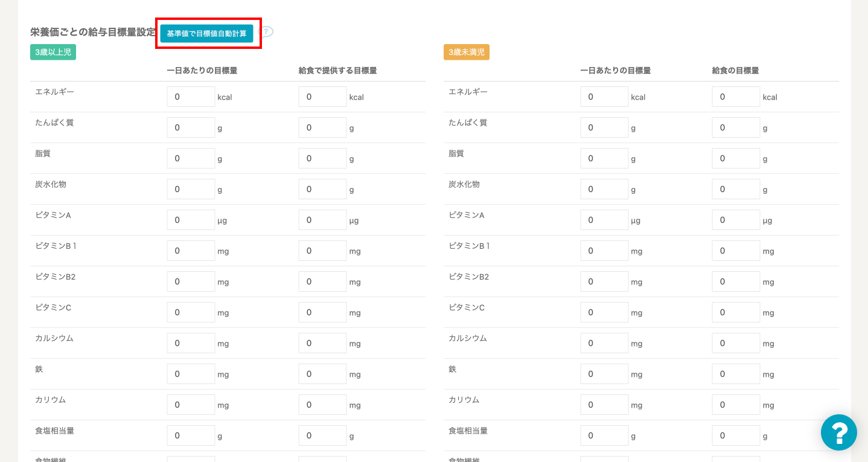Focus 3歳以上児 daily カルシウム field
This screenshot has width=868, height=462.
[191, 343]
